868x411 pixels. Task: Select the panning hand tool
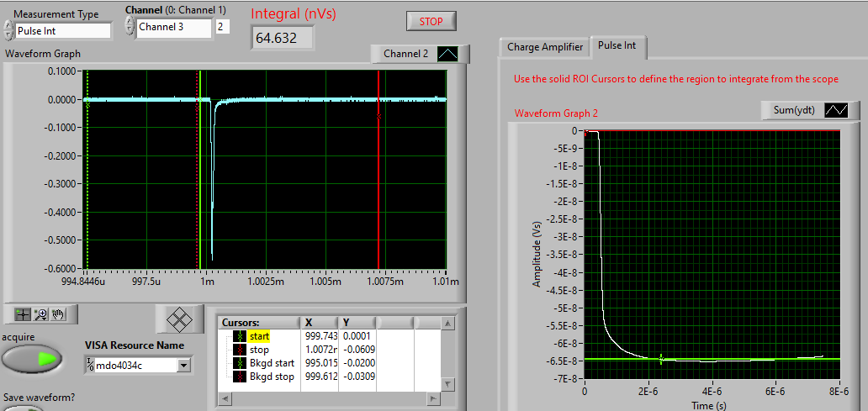pos(58,314)
